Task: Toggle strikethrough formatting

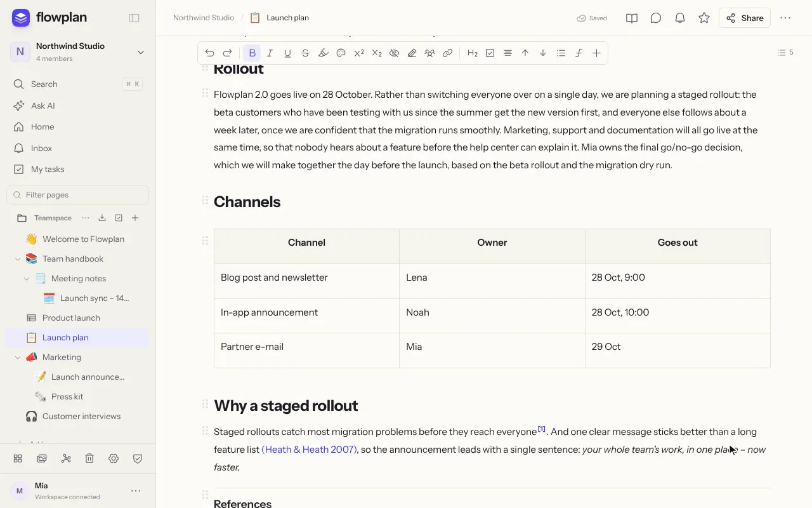Action: point(305,53)
